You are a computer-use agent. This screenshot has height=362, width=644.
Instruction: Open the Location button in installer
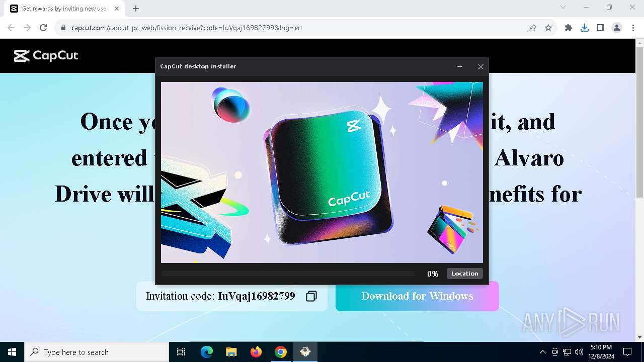click(x=464, y=274)
